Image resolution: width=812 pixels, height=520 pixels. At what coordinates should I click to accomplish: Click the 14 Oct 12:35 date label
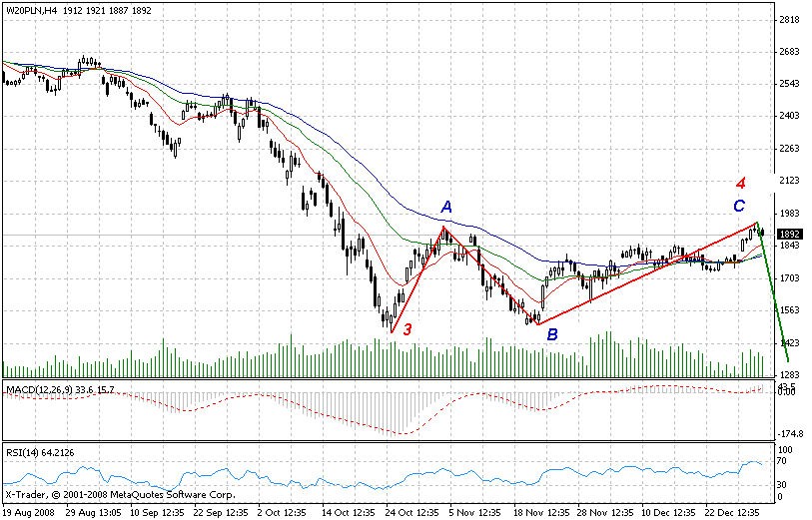click(349, 513)
